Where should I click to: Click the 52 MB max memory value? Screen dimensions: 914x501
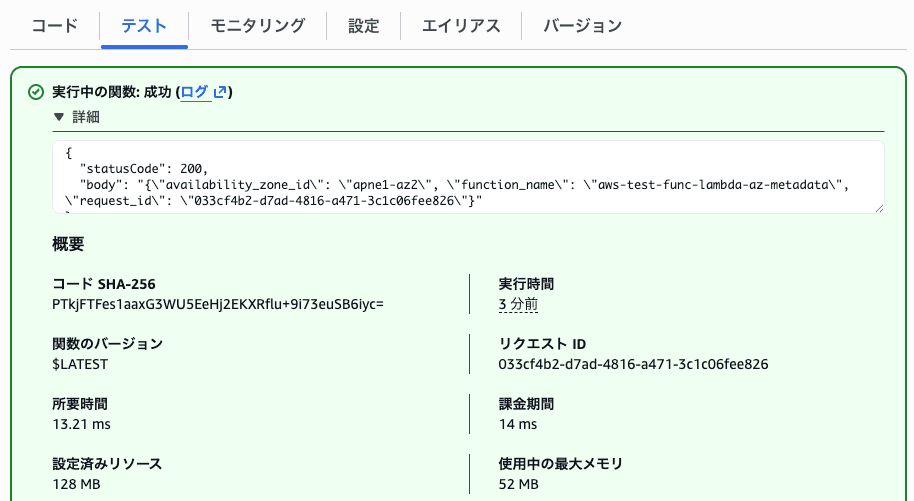click(x=518, y=484)
